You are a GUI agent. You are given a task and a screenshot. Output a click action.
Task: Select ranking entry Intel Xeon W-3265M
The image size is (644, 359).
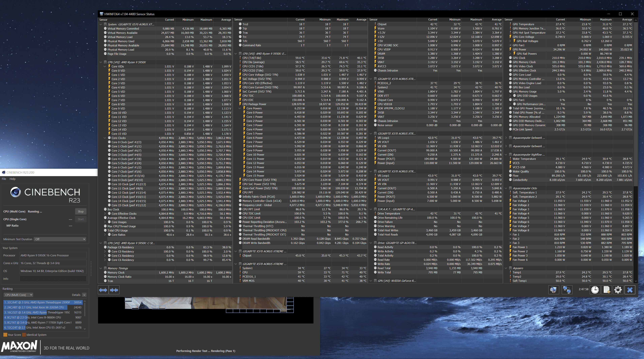(43, 307)
